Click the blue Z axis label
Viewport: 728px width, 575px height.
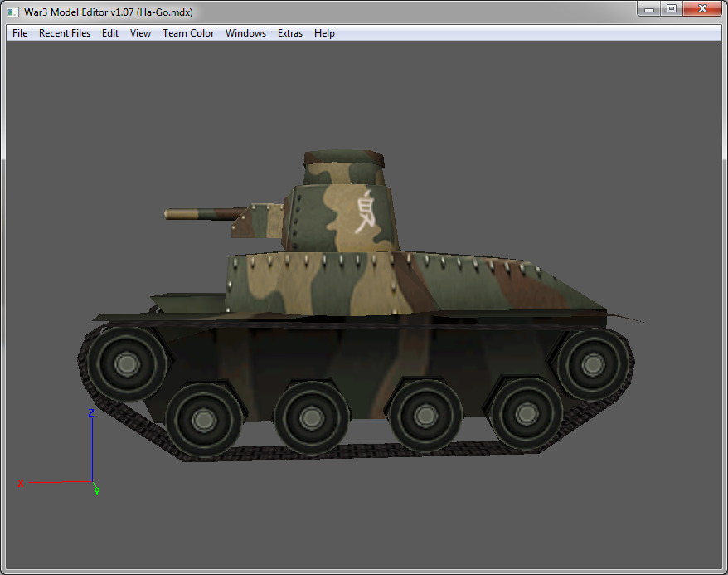point(91,413)
